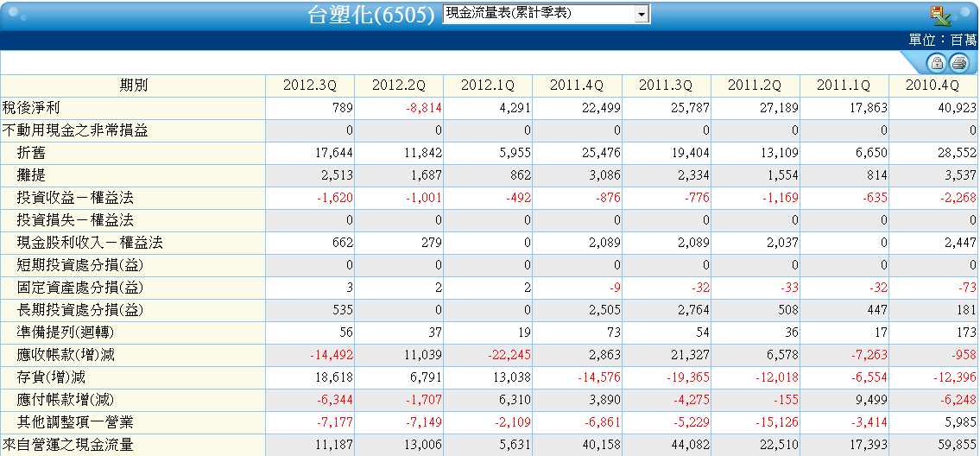980x456 pixels.
Task: Click the 4,291 net profit value
Action: point(515,108)
